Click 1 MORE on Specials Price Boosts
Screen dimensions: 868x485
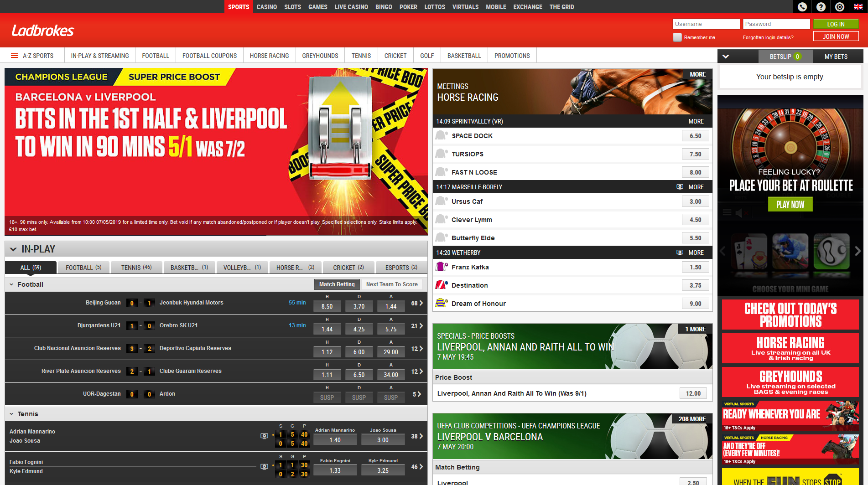click(x=695, y=329)
